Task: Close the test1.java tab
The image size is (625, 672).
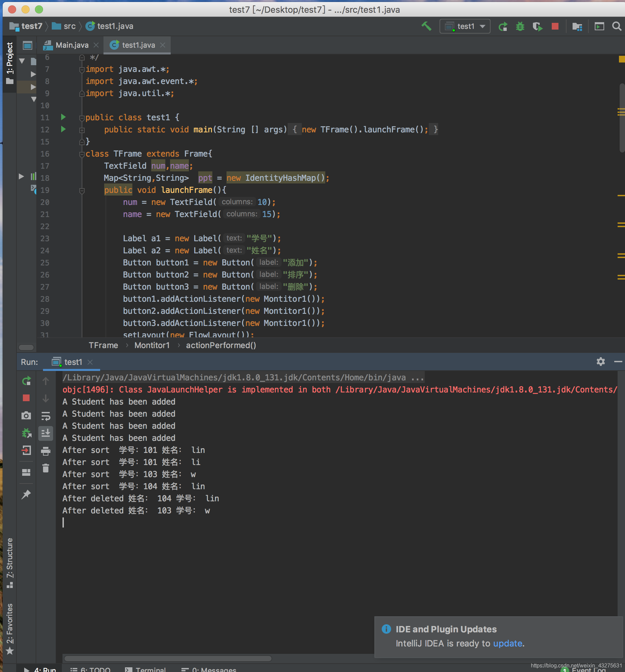Action: point(163,45)
